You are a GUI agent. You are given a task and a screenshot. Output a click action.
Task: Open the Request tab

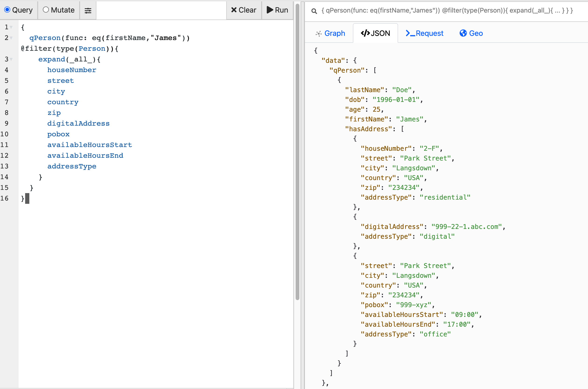click(424, 33)
